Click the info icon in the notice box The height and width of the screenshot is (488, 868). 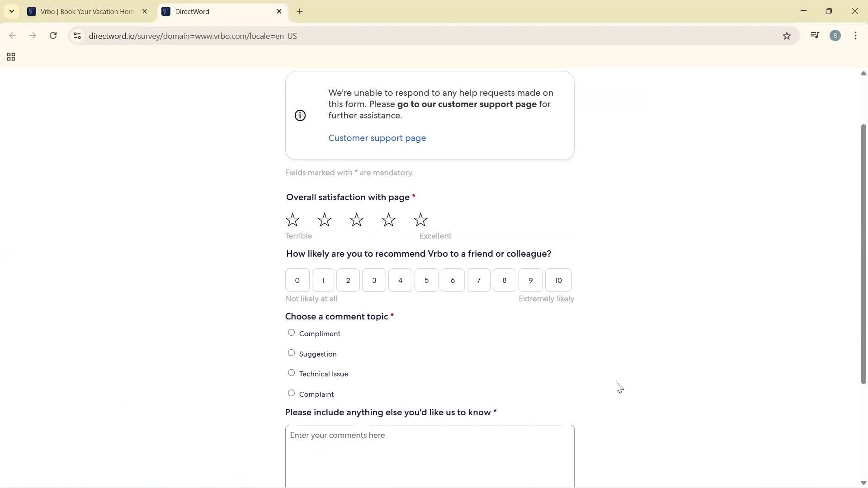pos(300,115)
